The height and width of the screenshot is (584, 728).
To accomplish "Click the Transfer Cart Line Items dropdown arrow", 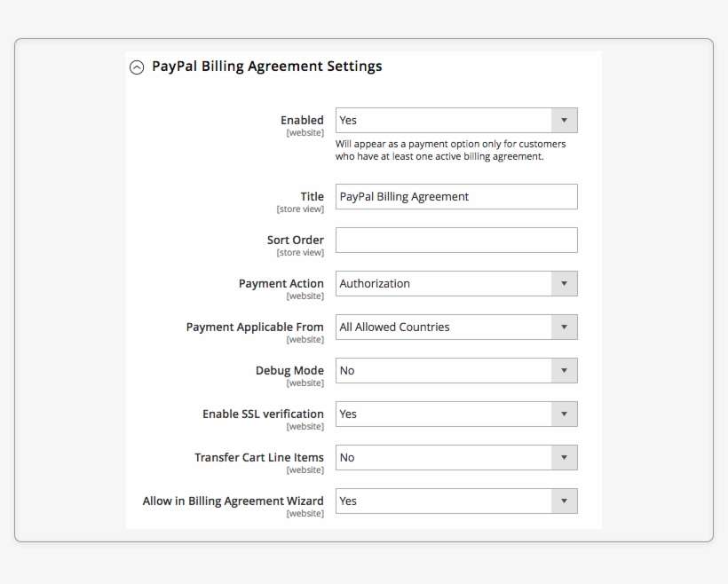I will 564,458.
